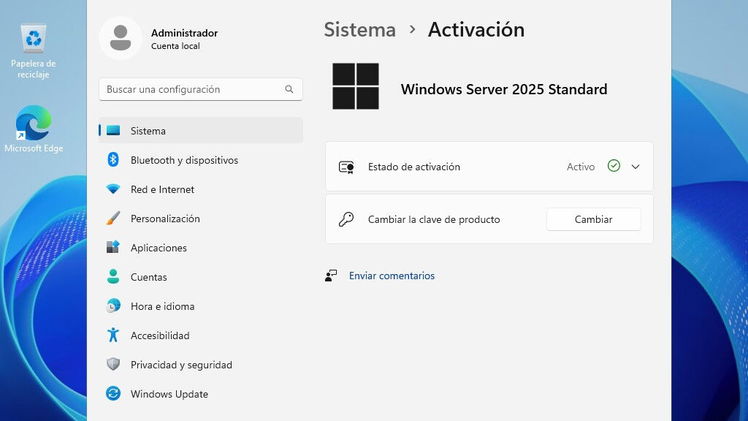Click the Wi-Fi network icon in the sidebar
Image resolution: width=748 pixels, height=421 pixels.
pos(113,189)
